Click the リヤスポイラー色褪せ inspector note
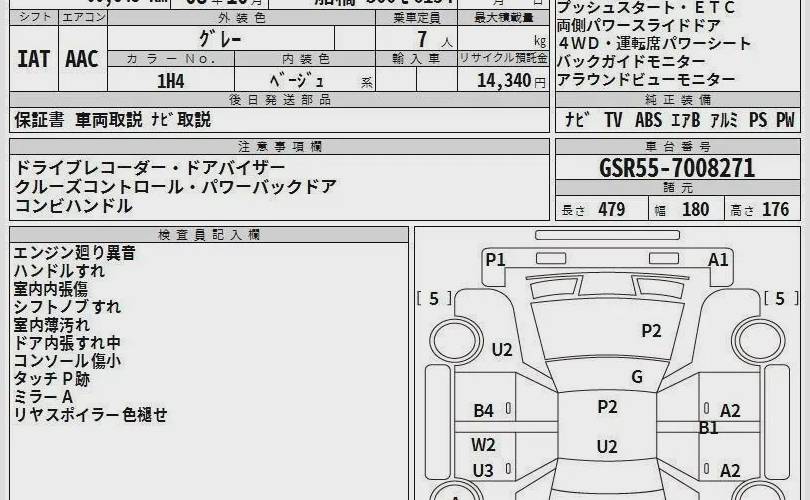 [x=90, y=414]
